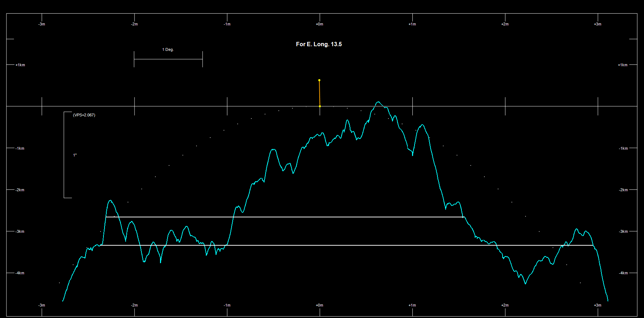Select the '-1m' label on bottom axis
Image resolution: width=644 pixels, height=318 pixels.
[227, 305]
